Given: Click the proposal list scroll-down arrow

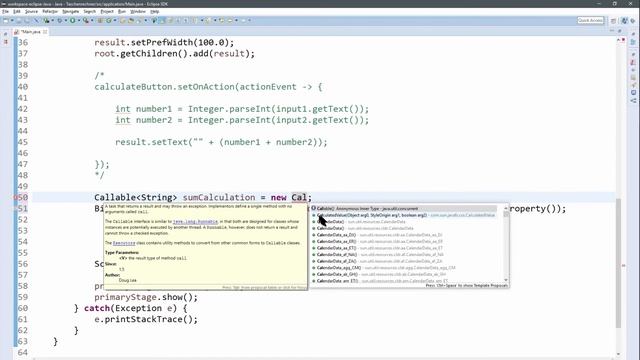Looking at the screenshot, I should (506, 280).
